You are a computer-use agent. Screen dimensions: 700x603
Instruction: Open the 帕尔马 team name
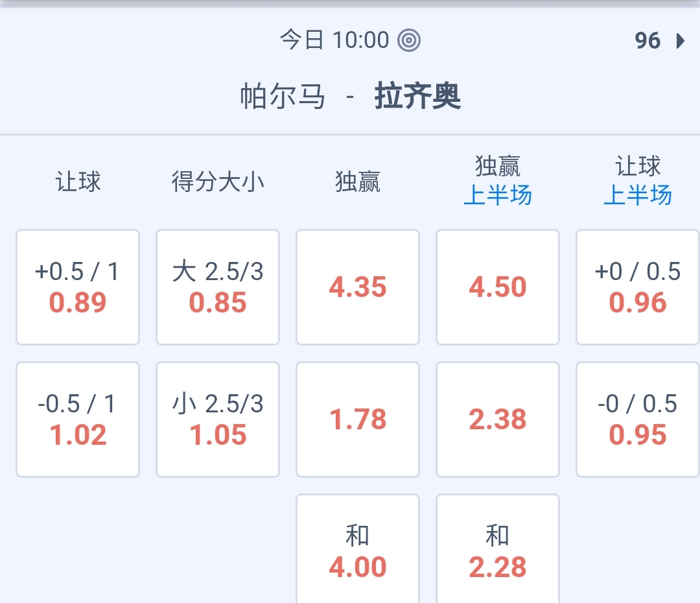(283, 97)
